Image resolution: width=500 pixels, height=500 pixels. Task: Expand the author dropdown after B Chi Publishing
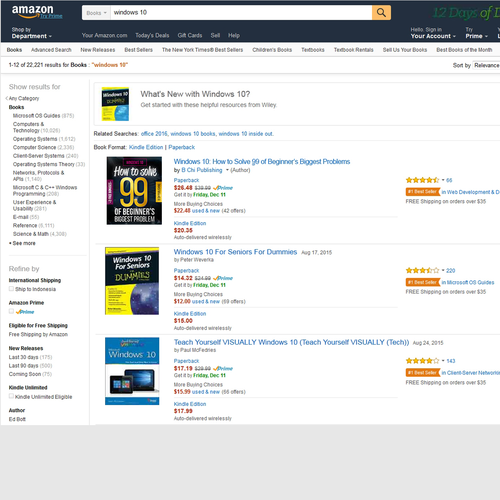[227, 170]
